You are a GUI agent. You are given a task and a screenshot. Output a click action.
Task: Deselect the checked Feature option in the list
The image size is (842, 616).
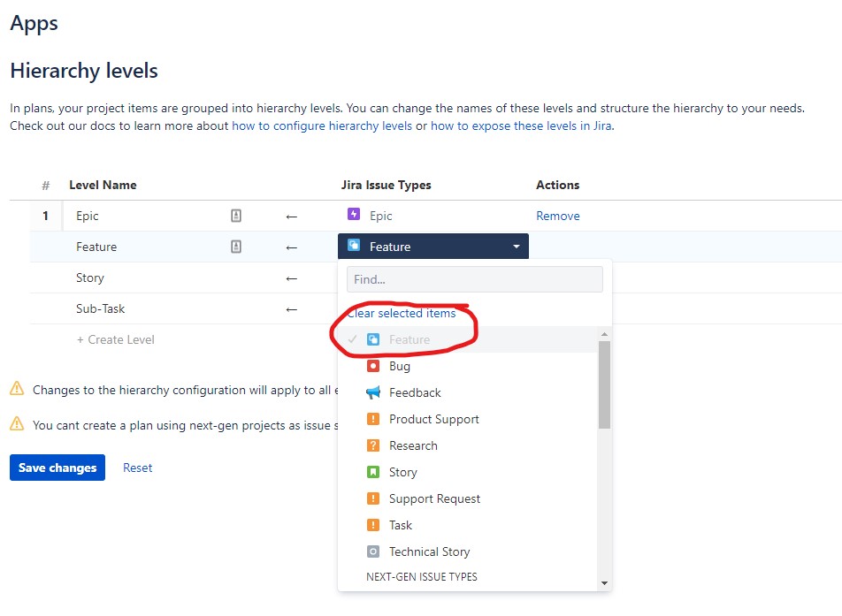click(x=468, y=339)
